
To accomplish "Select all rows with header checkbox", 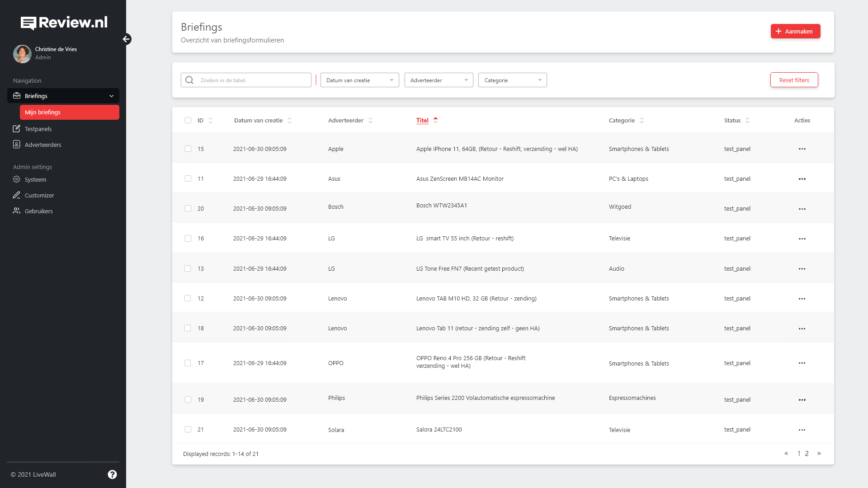I will pos(188,120).
